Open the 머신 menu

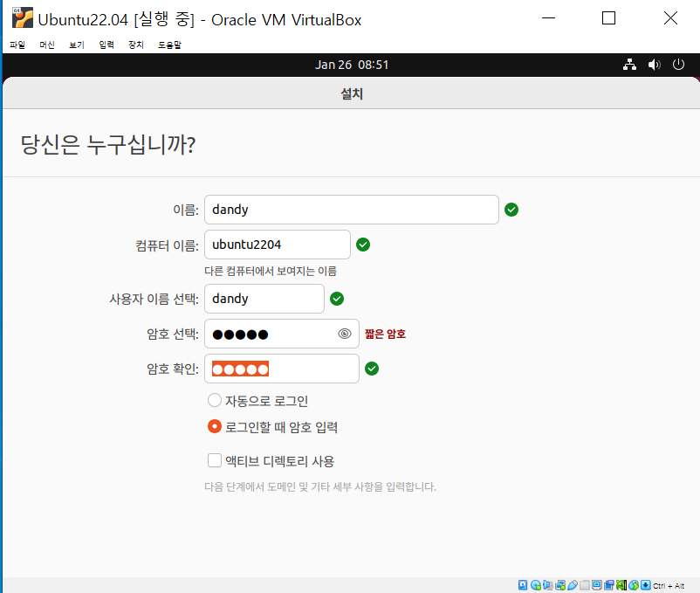(x=47, y=45)
